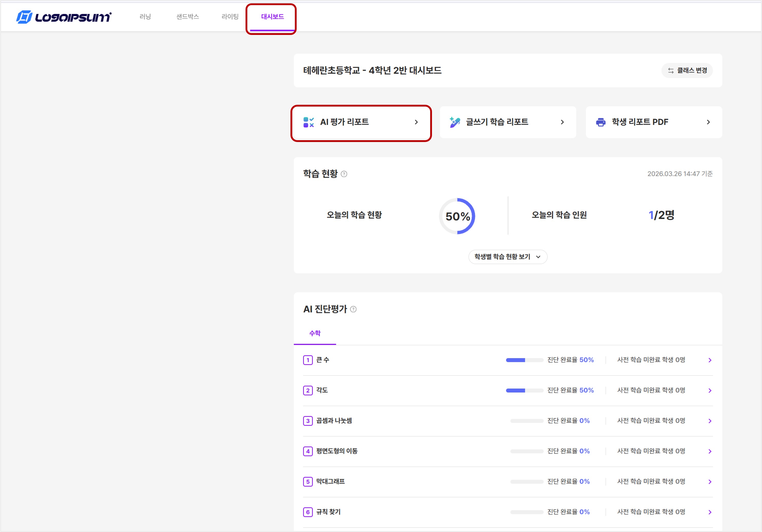Image resolution: width=762 pixels, height=532 pixels.
Task: Click the swap arrows icon in 클래스 변경
Action: pyautogui.click(x=671, y=71)
